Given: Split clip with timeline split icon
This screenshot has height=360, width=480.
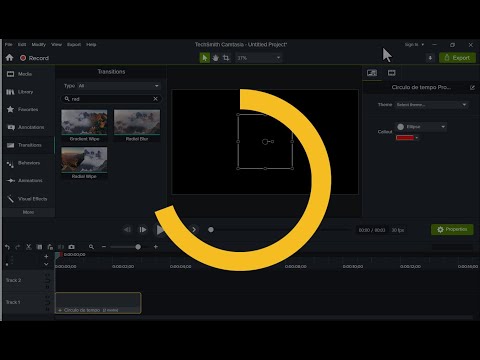Looking at the screenshot, I should [61, 247].
